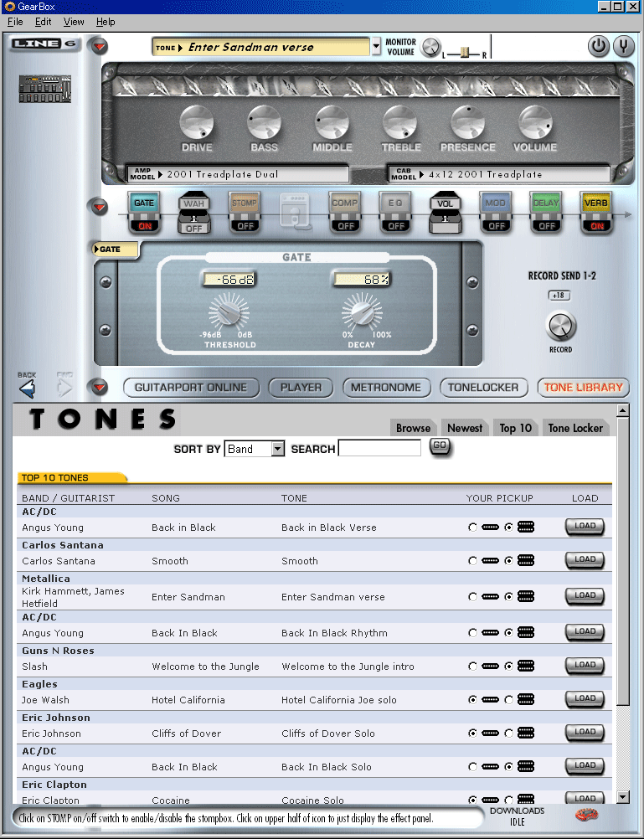Image resolution: width=644 pixels, height=839 pixels.
Task: Click the Line 6 logo
Action: pyautogui.click(x=45, y=44)
